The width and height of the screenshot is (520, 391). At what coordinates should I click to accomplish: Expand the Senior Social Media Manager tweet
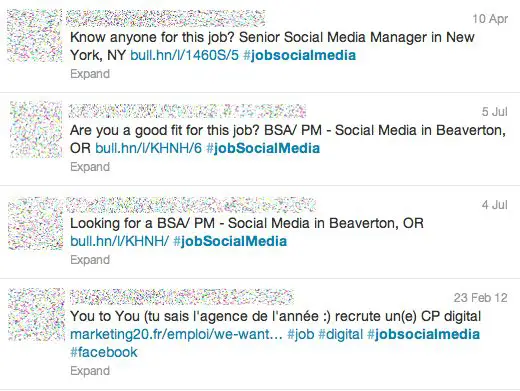(90, 74)
